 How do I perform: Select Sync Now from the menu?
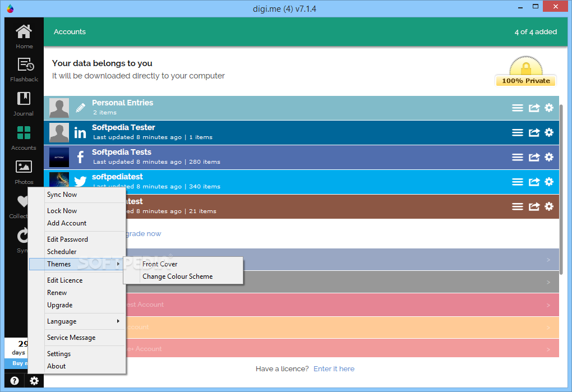click(x=62, y=195)
